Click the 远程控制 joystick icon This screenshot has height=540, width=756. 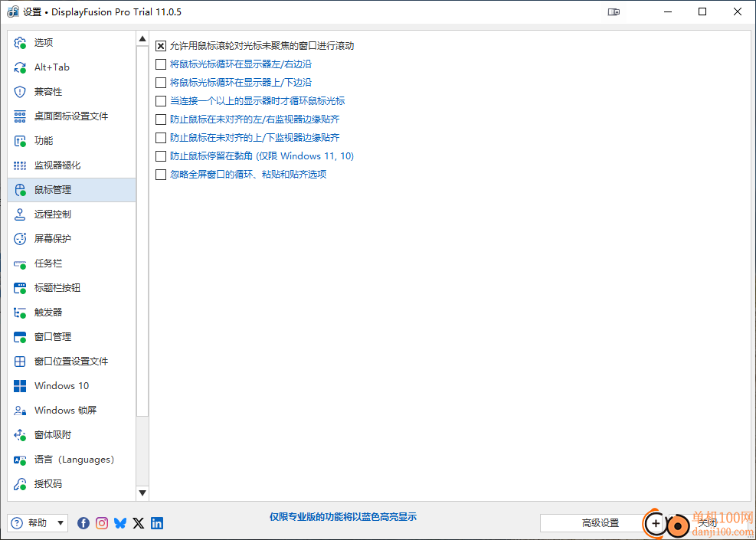tap(20, 214)
